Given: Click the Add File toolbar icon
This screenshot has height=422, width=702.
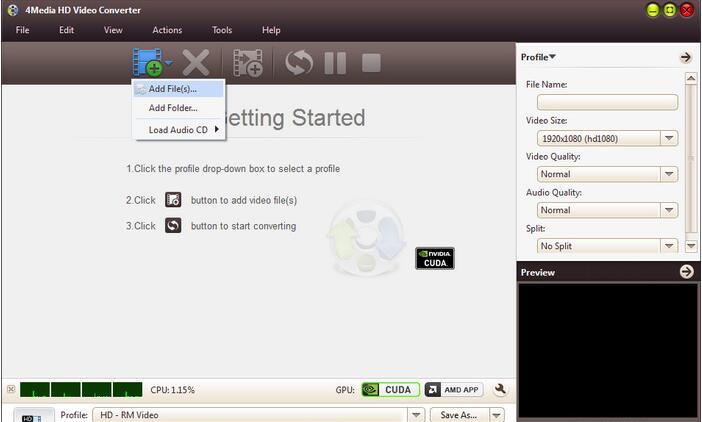Looking at the screenshot, I should 147,63.
